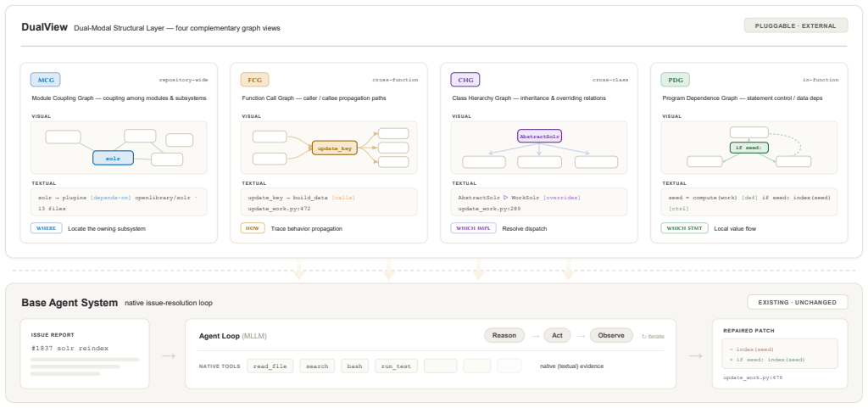Select the Observe step pill
The width and height of the screenshot is (868, 408).
pos(611,336)
